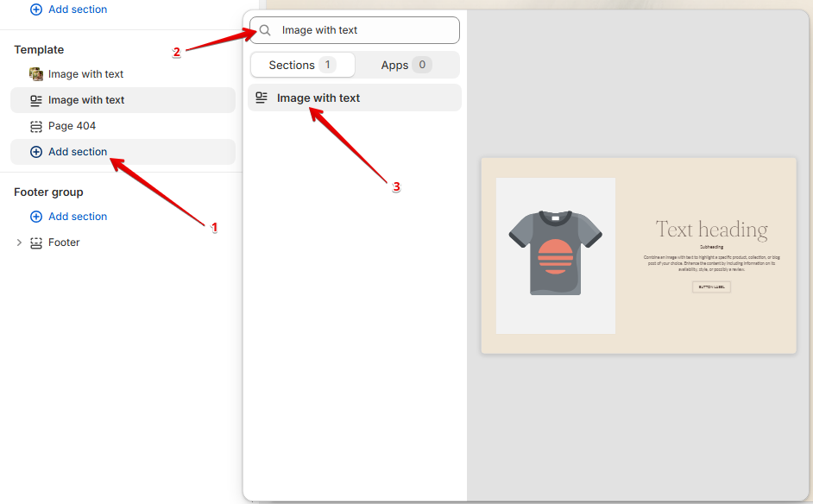Select highlighted 'Image with text' template section
The width and height of the screenshot is (813, 504).
click(x=123, y=100)
